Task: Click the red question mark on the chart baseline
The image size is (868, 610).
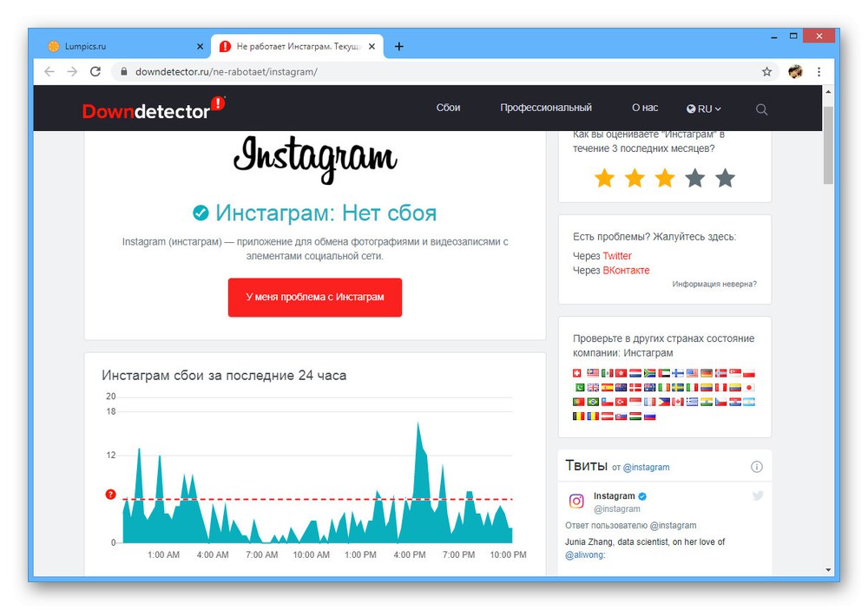Action: (x=111, y=495)
